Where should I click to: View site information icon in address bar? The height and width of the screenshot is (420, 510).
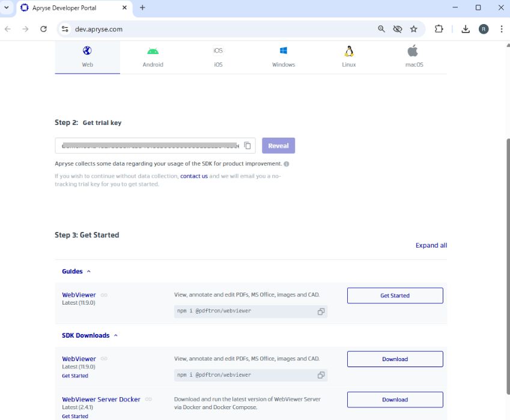click(65, 29)
